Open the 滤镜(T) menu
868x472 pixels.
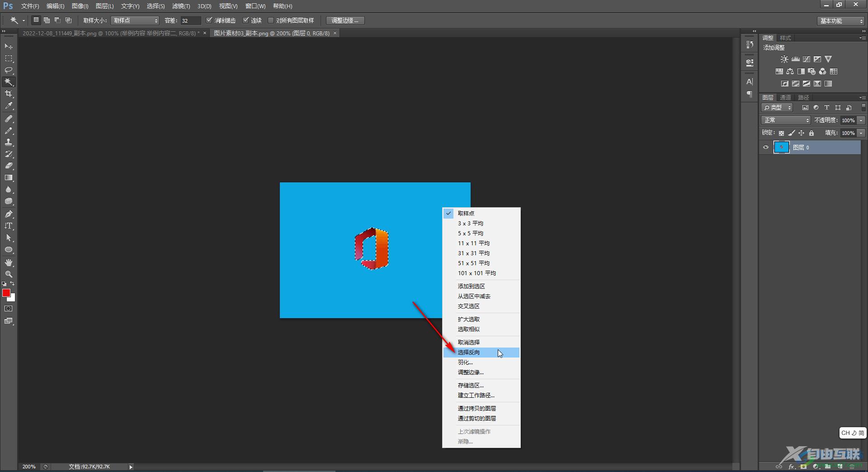click(181, 6)
